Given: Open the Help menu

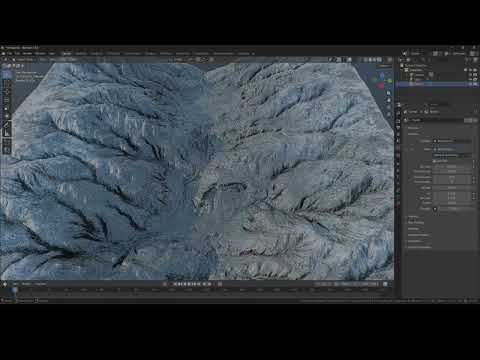Looking at the screenshot, I should [52, 53].
